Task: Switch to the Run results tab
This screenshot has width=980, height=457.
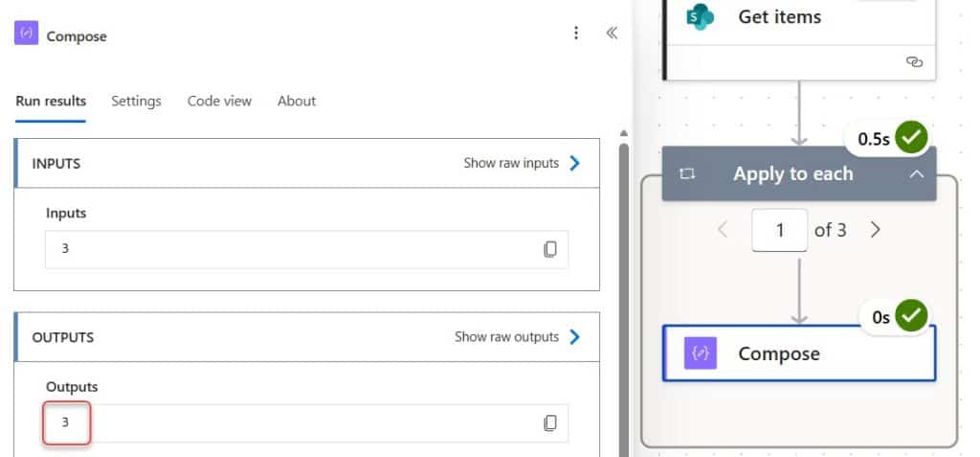Action: click(x=51, y=101)
